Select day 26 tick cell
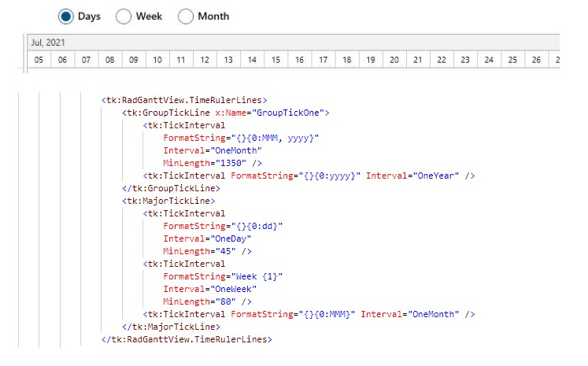Image resolution: width=588 pixels, height=366 pixels. point(537,60)
